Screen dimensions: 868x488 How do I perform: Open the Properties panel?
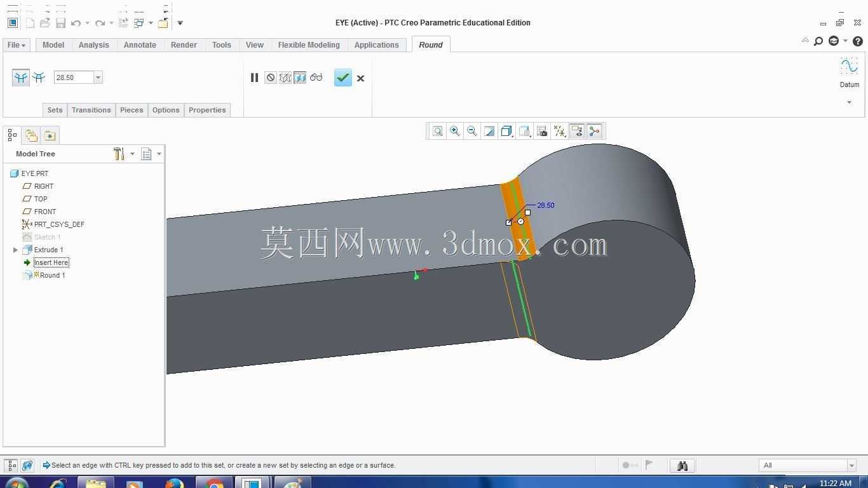(x=207, y=110)
